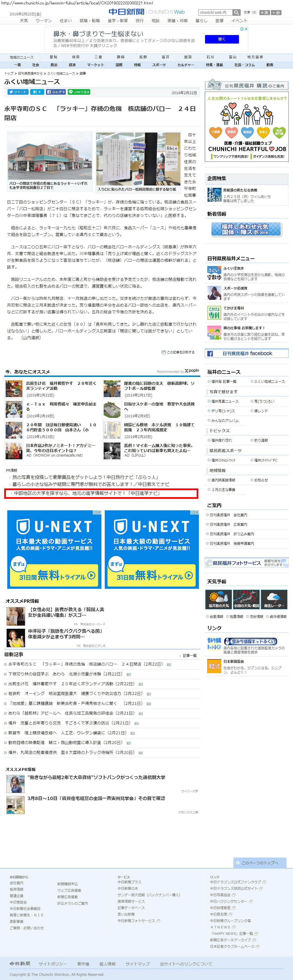Decrease font size with 小 button
Image resolution: width=293 pixels, height=980 pixels.
pyautogui.click(x=276, y=13)
